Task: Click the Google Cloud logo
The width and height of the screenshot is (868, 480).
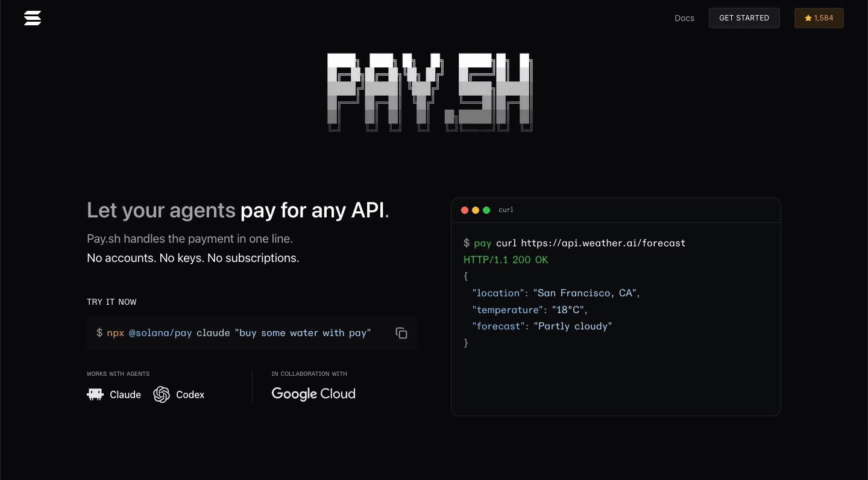Action: click(x=313, y=394)
